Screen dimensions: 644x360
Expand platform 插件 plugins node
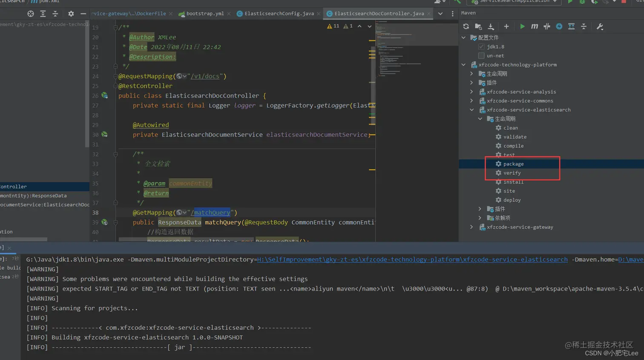[x=472, y=83]
